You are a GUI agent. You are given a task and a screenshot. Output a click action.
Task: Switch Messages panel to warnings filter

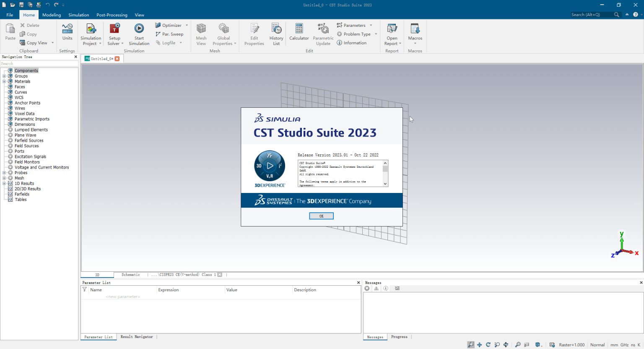[x=376, y=288]
